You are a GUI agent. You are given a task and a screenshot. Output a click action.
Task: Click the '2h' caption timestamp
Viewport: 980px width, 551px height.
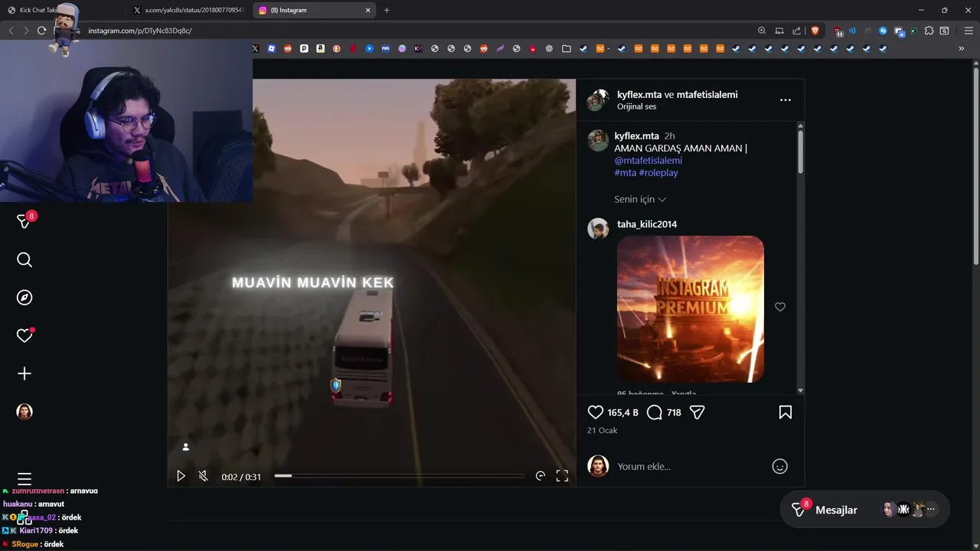[x=669, y=136]
